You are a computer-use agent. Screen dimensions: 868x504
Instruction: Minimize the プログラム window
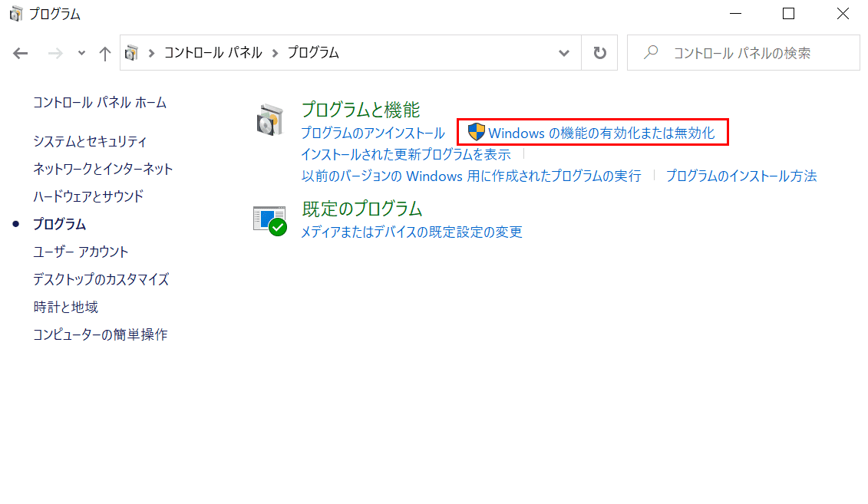click(x=735, y=13)
